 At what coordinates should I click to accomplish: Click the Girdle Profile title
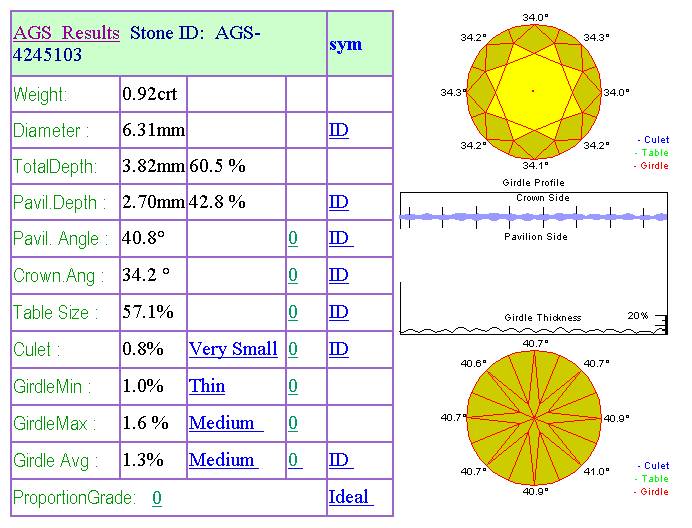(x=533, y=182)
